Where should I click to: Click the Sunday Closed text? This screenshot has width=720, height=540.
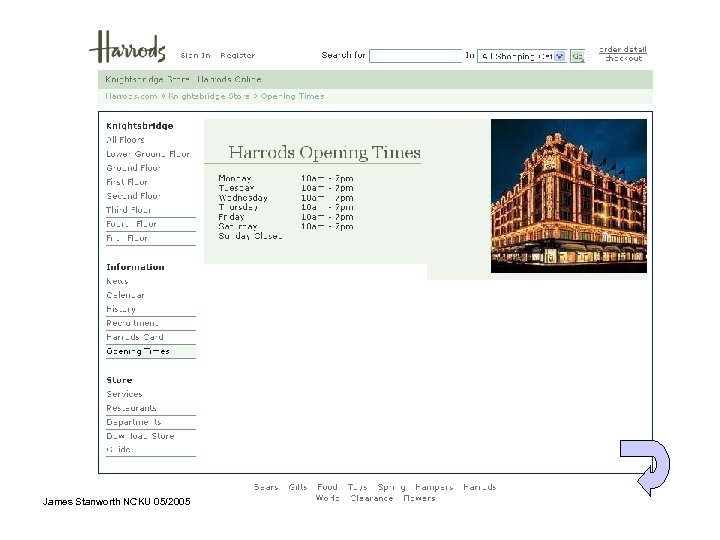[250, 236]
